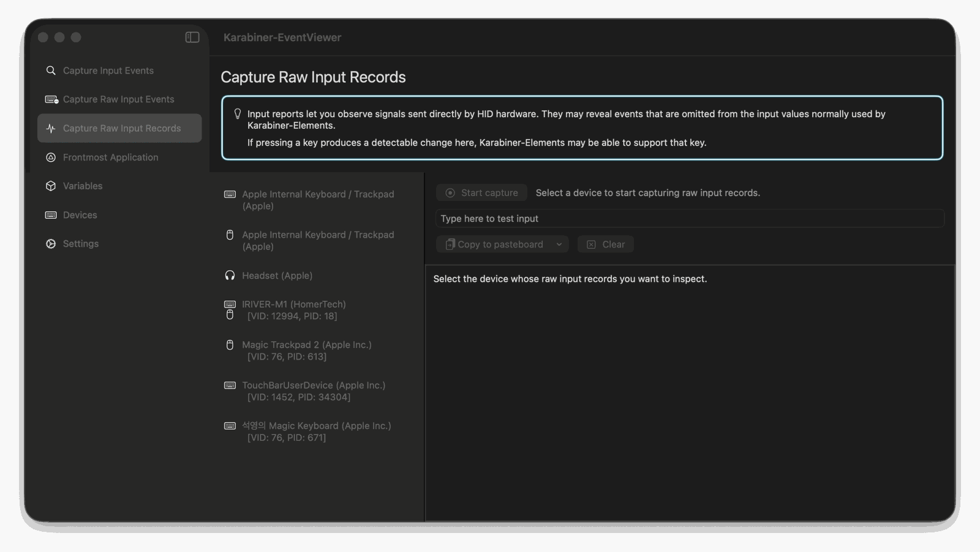Click the "Select a device to start capturing" hint
The height and width of the screenshot is (552, 980).
pyautogui.click(x=648, y=193)
